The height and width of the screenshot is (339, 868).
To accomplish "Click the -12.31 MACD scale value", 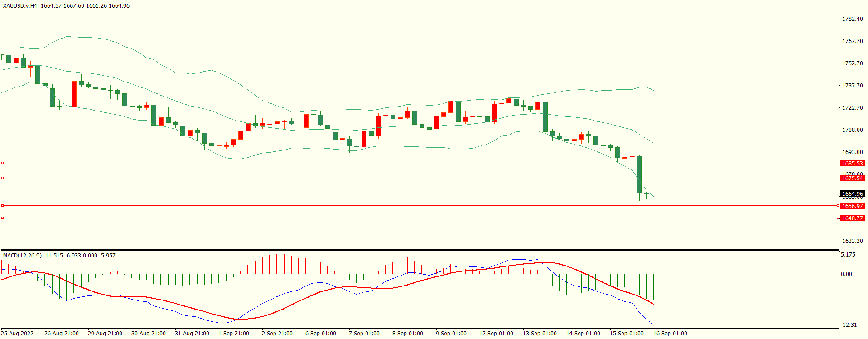I will (849, 325).
